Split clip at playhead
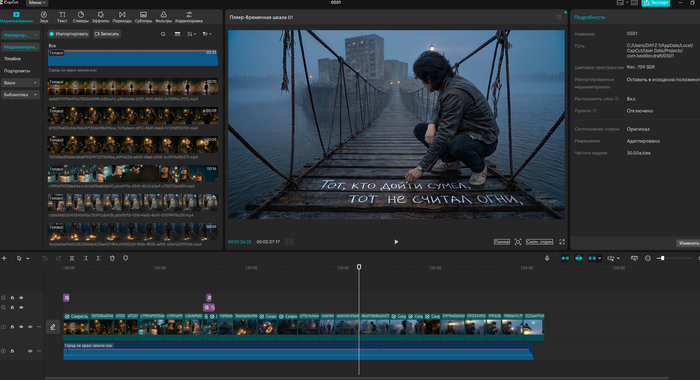The height and width of the screenshot is (380, 700). [71, 258]
